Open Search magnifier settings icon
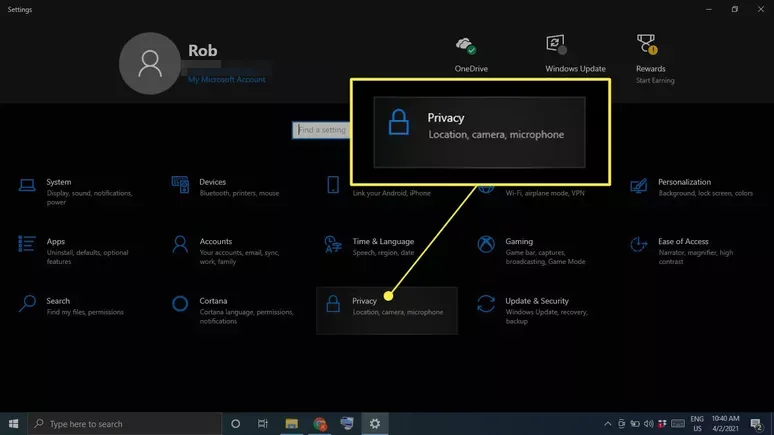The width and height of the screenshot is (774, 435). coord(27,303)
